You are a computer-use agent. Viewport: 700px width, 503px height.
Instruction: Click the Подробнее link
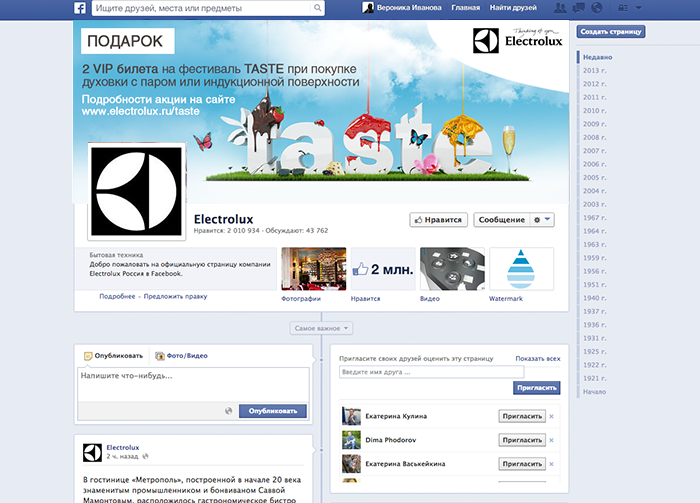click(117, 296)
